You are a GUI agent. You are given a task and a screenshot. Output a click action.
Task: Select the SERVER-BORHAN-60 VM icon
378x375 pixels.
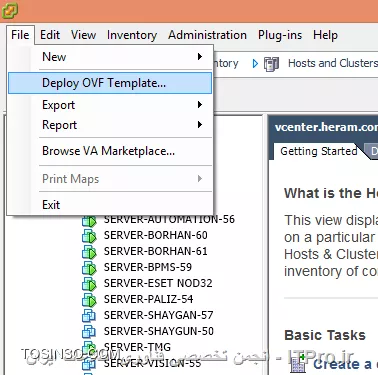(89, 236)
